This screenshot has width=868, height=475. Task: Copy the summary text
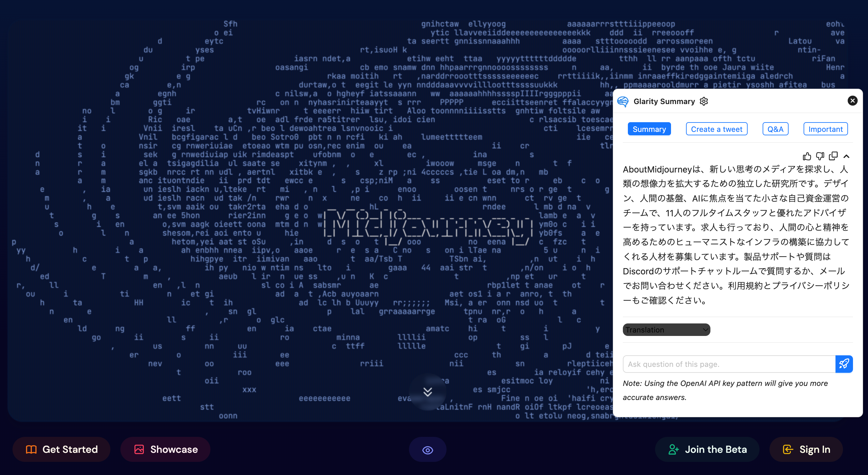[x=833, y=156]
